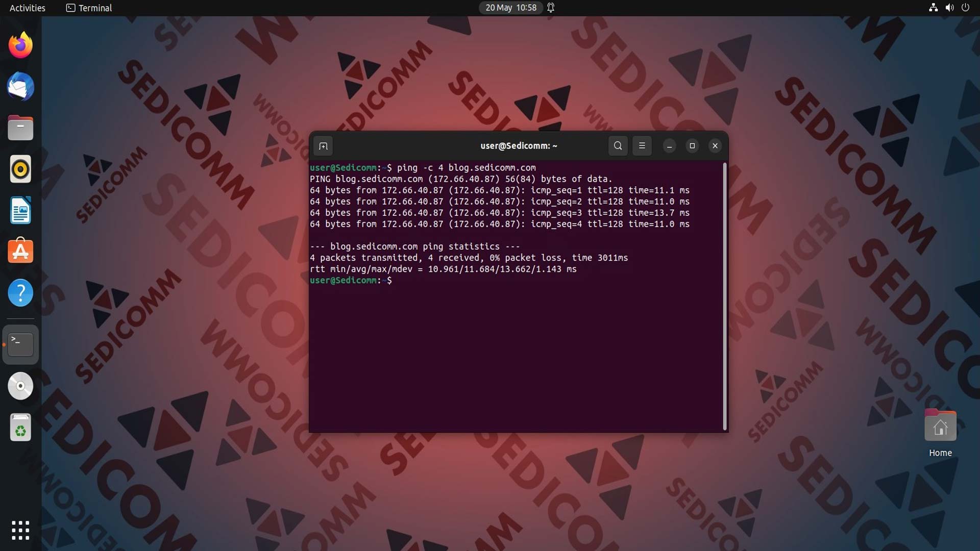Click the ping statistics header line

tap(415, 246)
